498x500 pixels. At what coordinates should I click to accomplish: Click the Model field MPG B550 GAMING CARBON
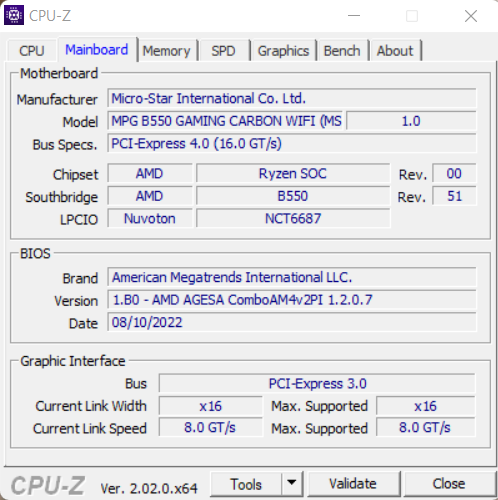tap(225, 121)
